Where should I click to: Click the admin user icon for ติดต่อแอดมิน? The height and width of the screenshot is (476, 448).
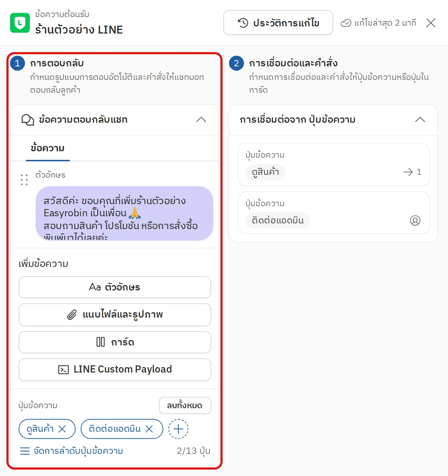pos(415,221)
